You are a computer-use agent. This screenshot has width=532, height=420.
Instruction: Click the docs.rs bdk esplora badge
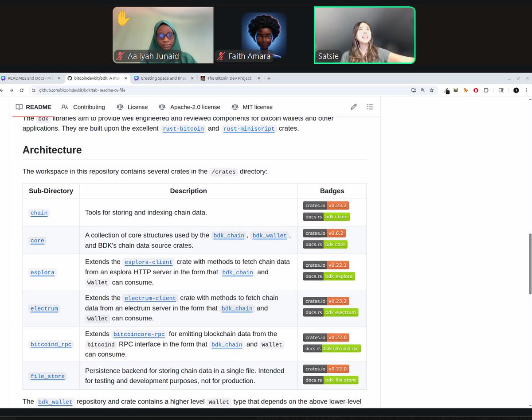[329, 276]
